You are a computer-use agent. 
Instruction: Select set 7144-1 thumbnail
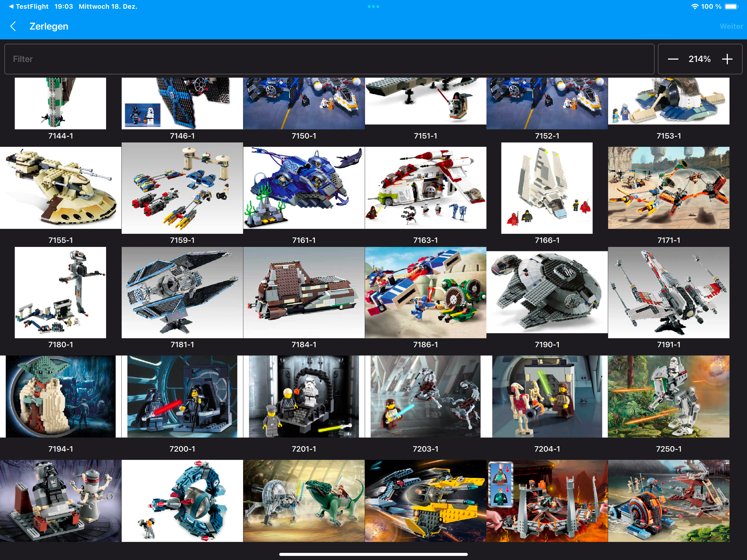point(60,103)
